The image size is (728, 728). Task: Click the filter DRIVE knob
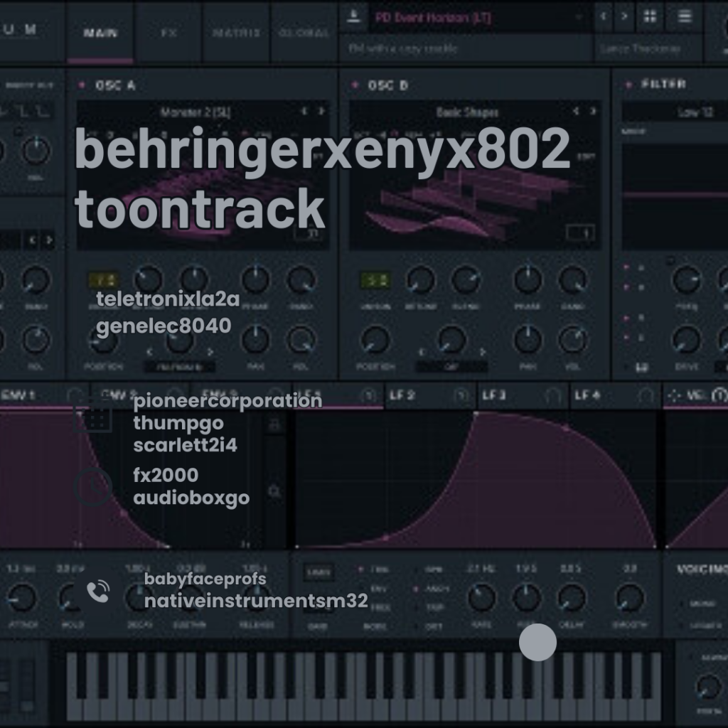tap(687, 340)
